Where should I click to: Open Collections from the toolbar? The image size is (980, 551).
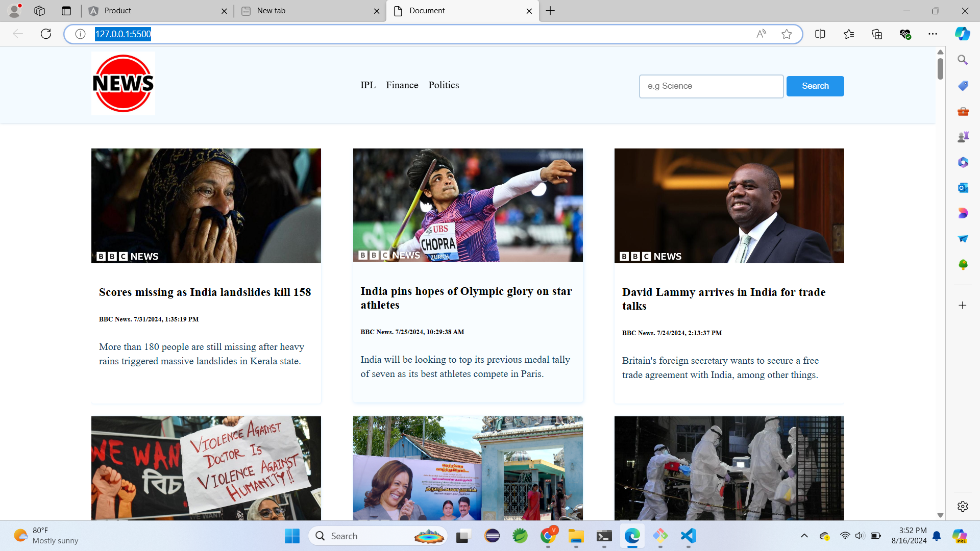877,34
